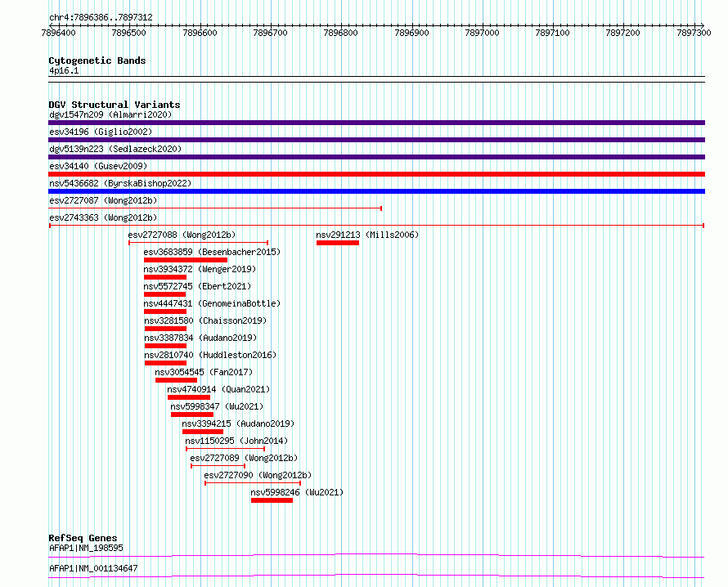Click the dgv1547n209 (Almarri2020) variant label
The image size is (728, 587).
(x=110, y=114)
